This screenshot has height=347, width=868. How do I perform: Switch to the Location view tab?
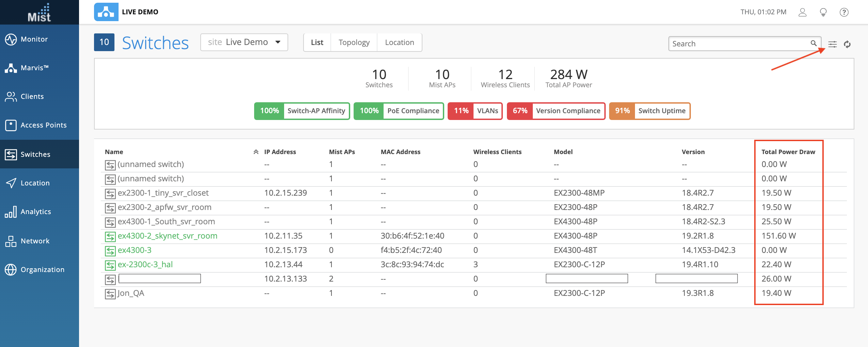(x=399, y=43)
